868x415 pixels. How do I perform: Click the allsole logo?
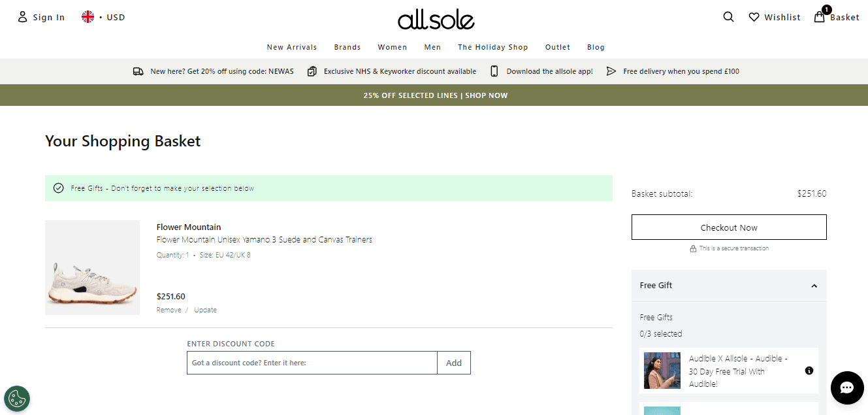click(436, 19)
